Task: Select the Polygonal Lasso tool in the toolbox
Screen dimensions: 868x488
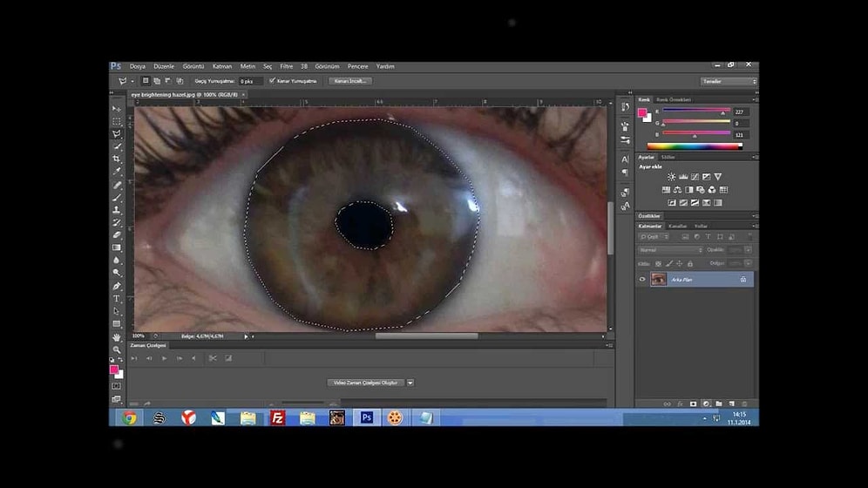Action: point(116,134)
